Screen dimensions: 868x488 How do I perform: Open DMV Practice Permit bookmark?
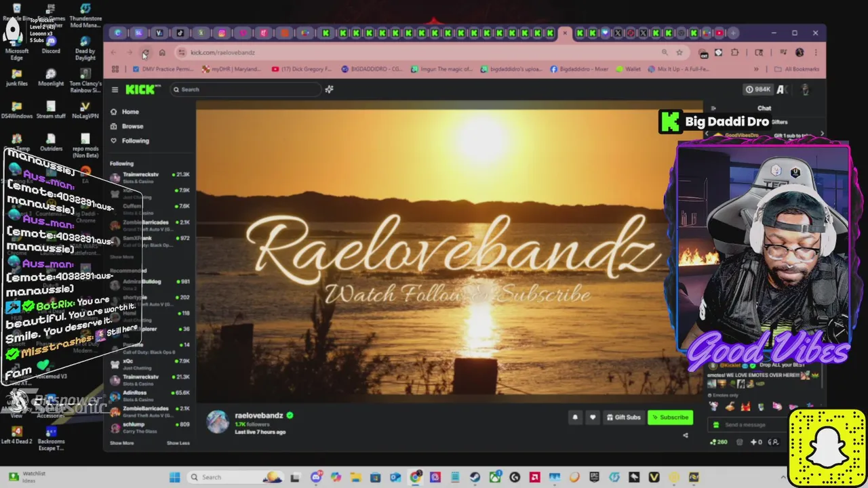pos(163,69)
